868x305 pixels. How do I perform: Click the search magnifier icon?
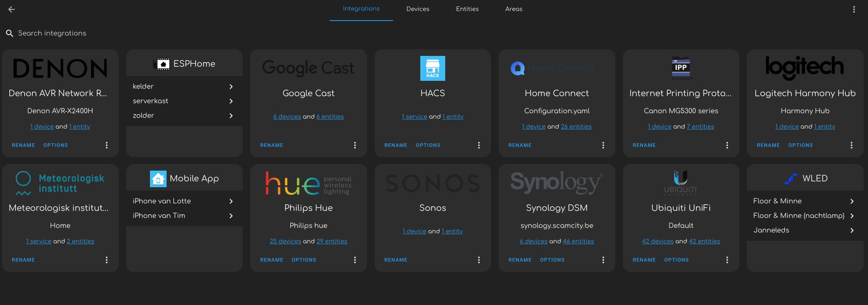click(10, 33)
